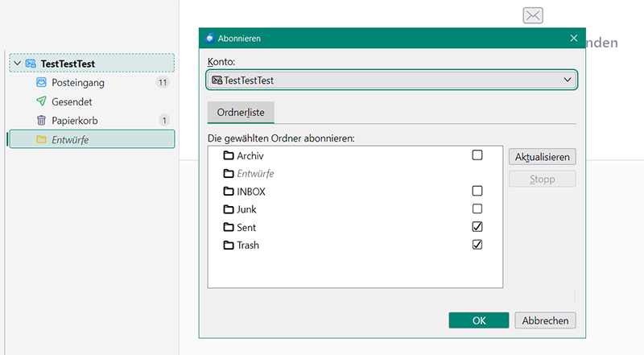
Task: Select the Trash row in folder list
Action: (248, 246)
